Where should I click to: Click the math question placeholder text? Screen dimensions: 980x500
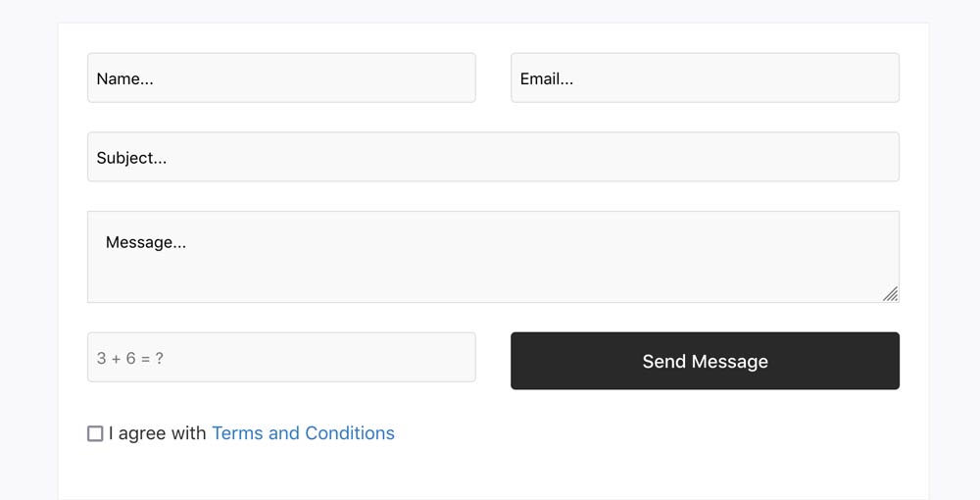pyautogui.click(x=130, y=359)
